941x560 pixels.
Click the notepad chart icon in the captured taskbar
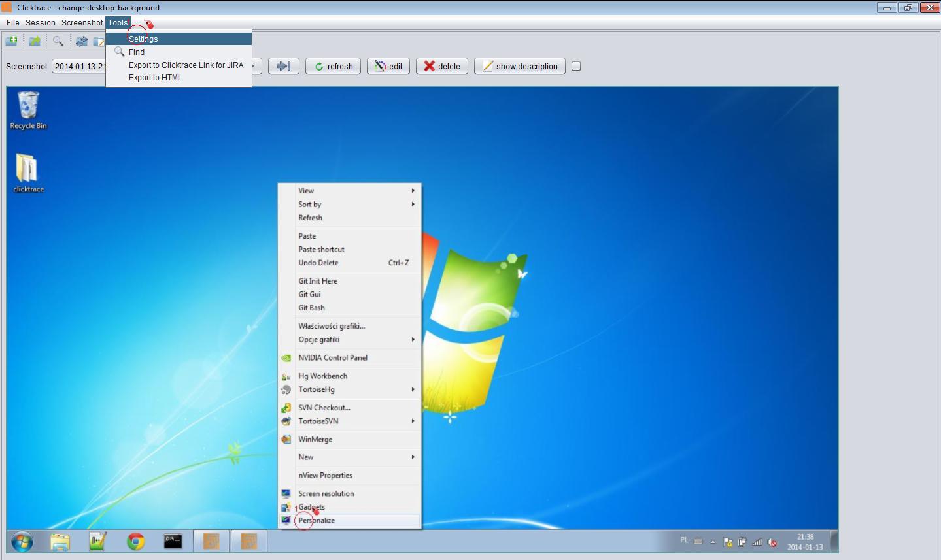click(x=97, y=542)
